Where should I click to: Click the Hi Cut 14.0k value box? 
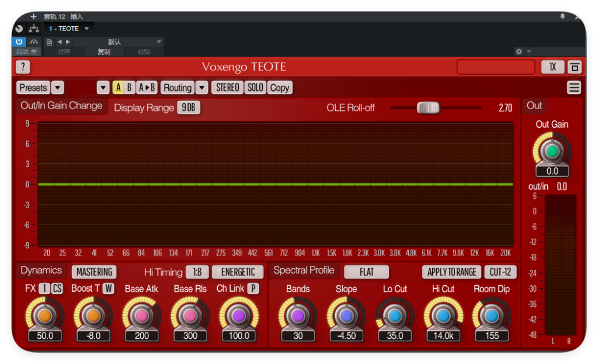(x=443, y=335)
